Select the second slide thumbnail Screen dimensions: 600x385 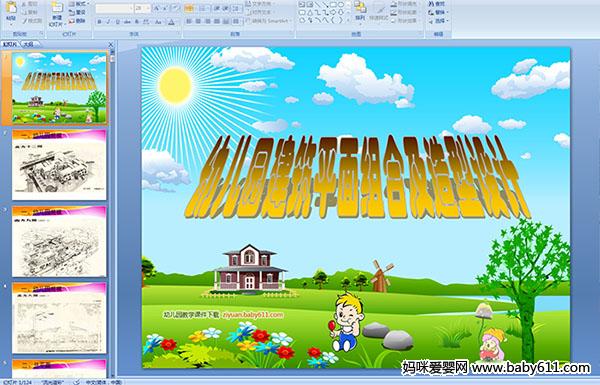click(x=59, y=165)
